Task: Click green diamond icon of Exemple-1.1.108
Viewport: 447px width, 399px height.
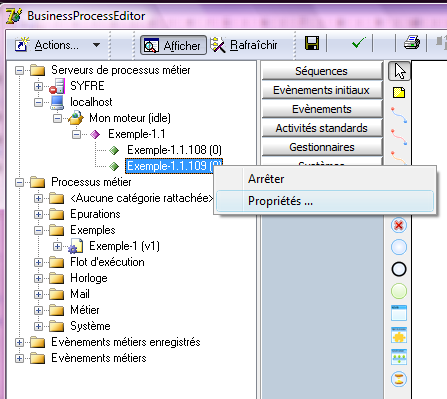Action: click(114, 150)
